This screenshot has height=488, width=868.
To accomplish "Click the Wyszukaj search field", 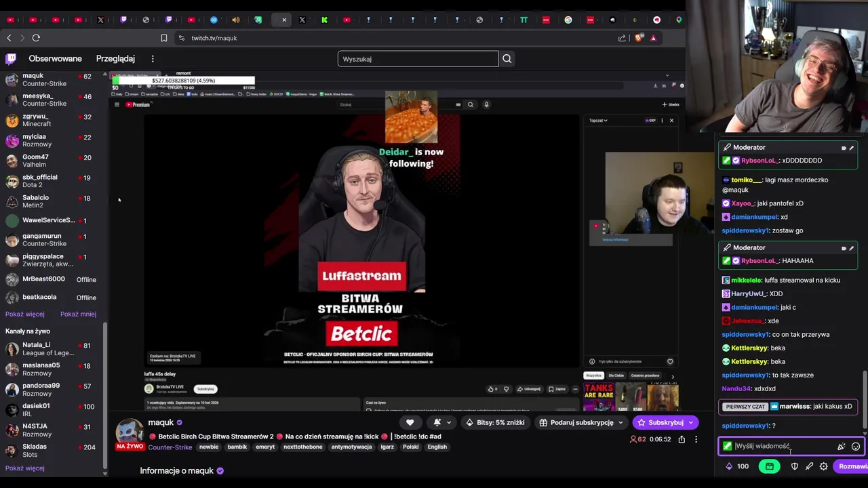I will click(418, 59).
